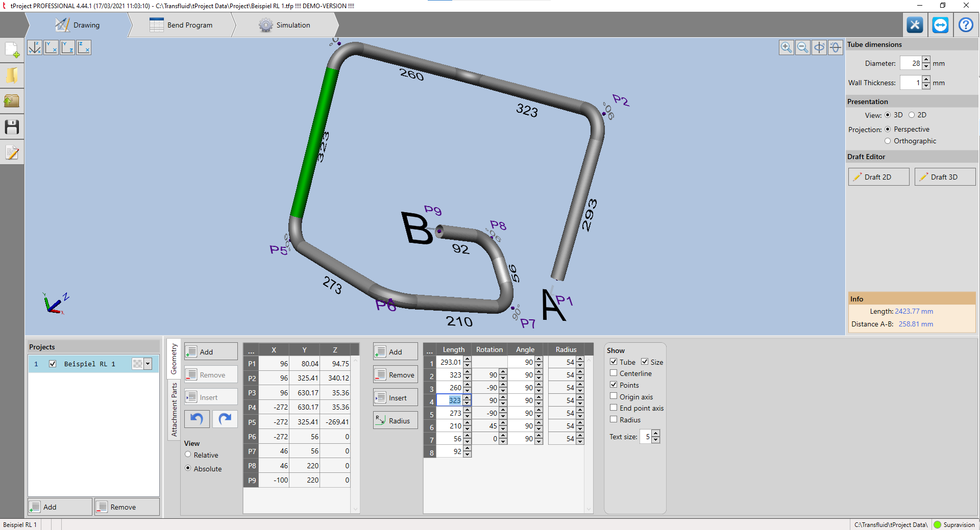The image size is (980, 530).
Task: Open the Attachment Parts vertical tab
Action: pyautogui.click(x=174, y=410)
